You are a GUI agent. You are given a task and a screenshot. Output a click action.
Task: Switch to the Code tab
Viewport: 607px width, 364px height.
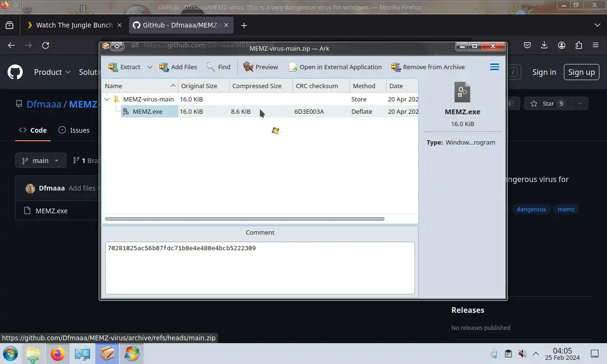[33, 130]
